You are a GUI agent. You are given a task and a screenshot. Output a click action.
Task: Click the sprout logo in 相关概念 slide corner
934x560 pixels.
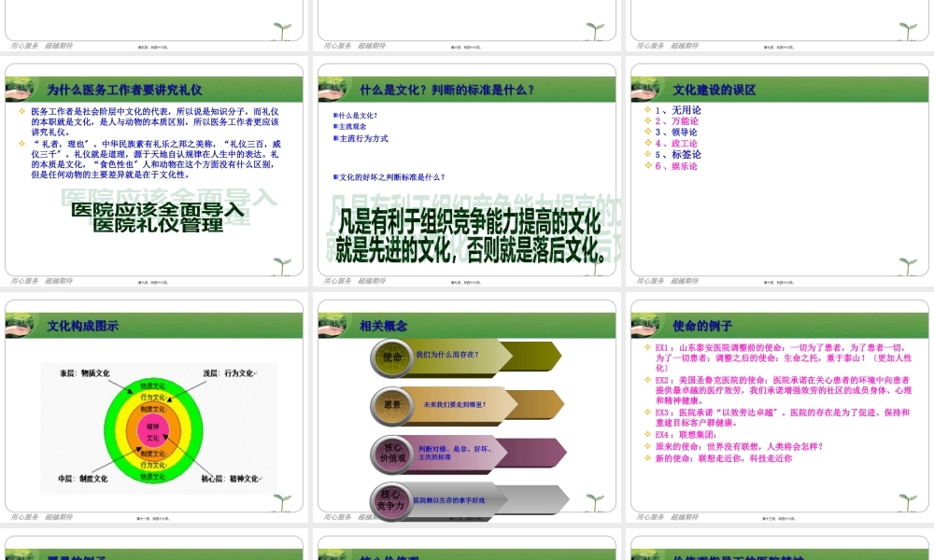tap(594, 500)
